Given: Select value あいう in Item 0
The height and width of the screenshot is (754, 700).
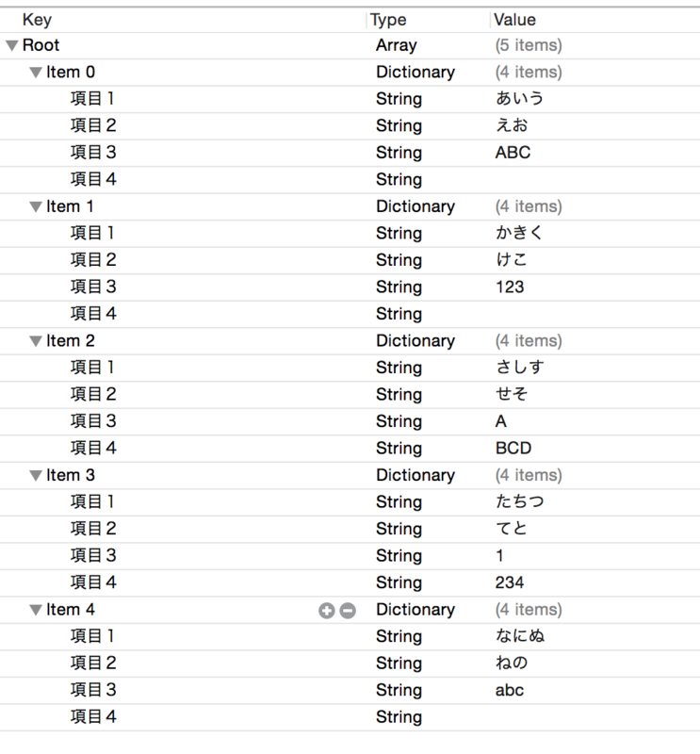Looking at the screenshot, I should tap(520, 99).
